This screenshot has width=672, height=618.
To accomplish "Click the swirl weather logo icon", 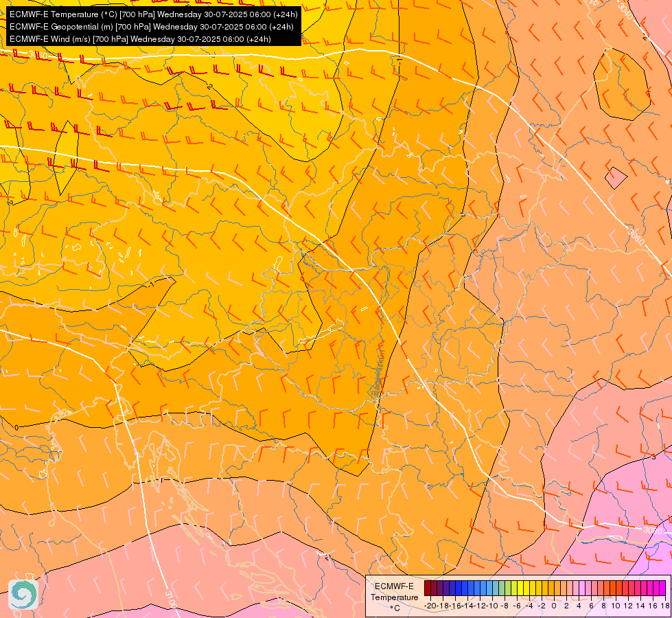I will [23, 595].
